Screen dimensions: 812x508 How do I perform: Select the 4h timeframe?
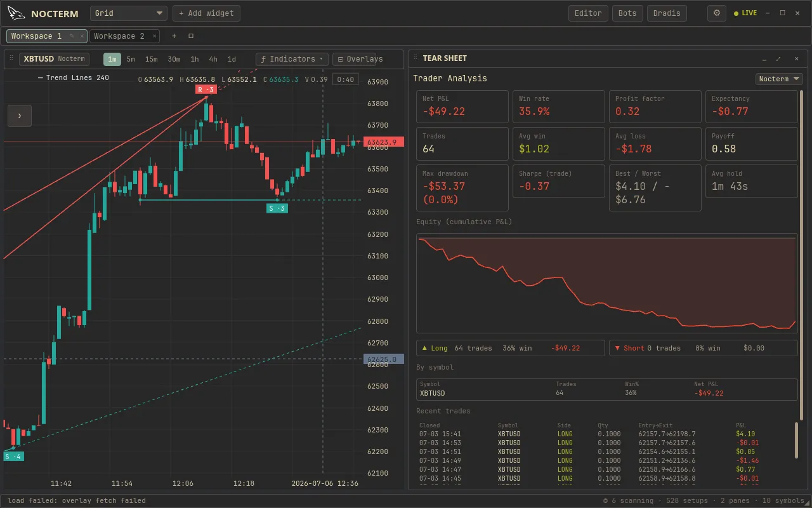coord(213,59)
